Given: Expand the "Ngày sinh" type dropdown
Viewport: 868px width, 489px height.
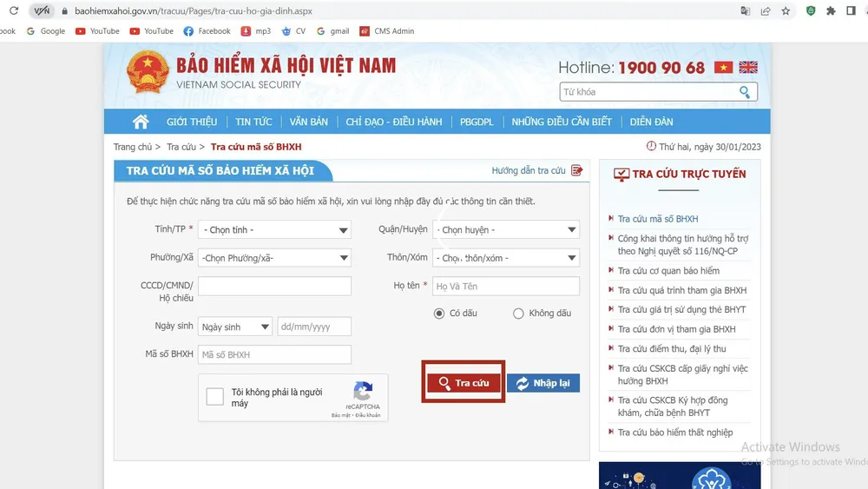Looking at the screenshot, I should click(234, 327).
